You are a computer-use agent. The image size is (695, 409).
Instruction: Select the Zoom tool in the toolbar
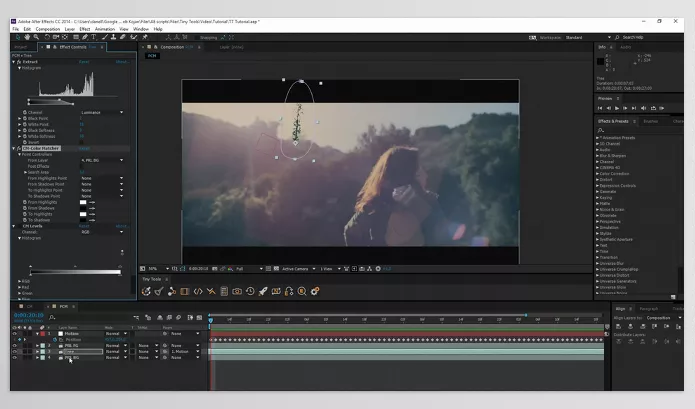[x=36, y=37]
